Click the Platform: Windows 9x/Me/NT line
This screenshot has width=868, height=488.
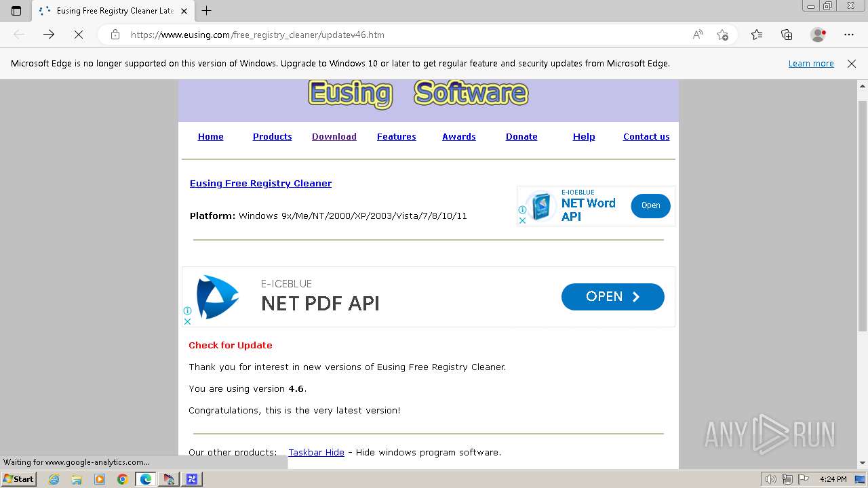[x=328, y=216]
